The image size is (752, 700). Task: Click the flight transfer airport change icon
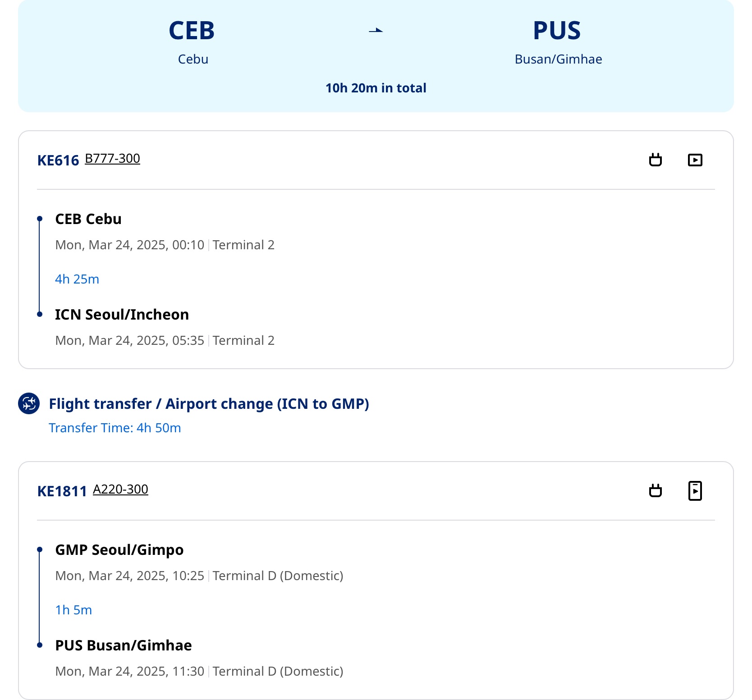pos(29,403)
